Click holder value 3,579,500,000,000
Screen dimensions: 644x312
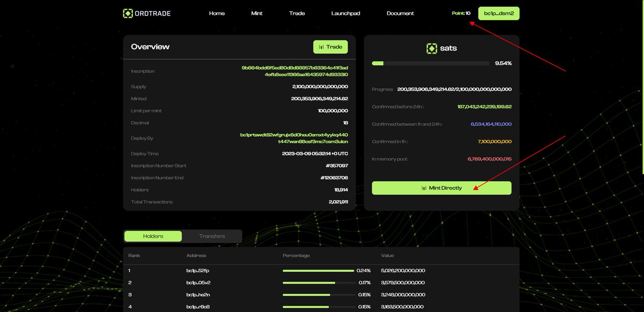403,283
